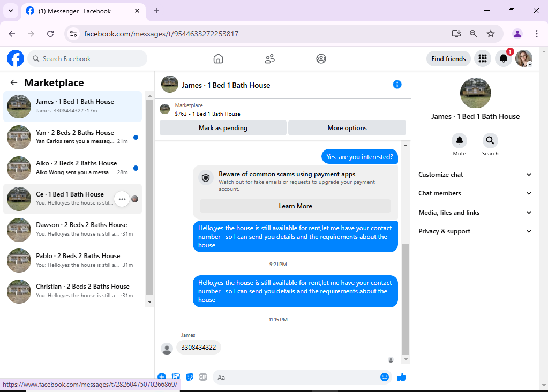Choose a sticker icon in composer

pyautogui.click(x=190, y=377)
